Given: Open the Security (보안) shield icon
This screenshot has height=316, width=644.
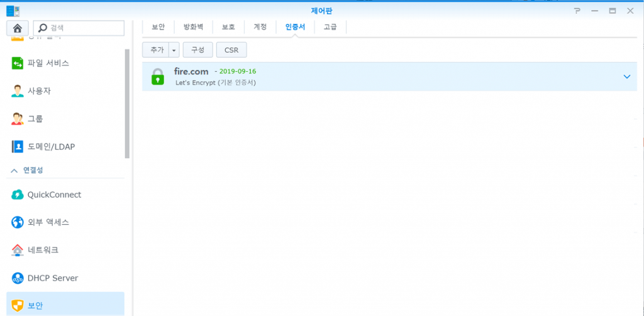Looking at the screenshot, I should (17, 305).
